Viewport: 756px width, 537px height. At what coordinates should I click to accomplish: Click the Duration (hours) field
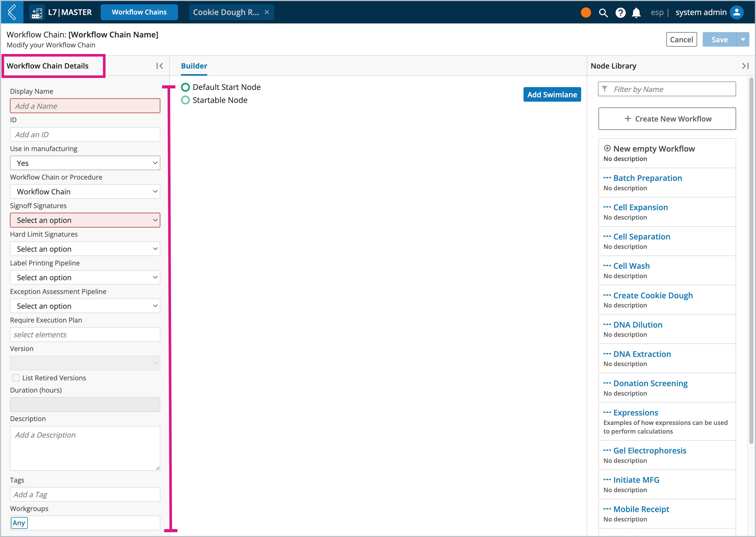point(85,405)
